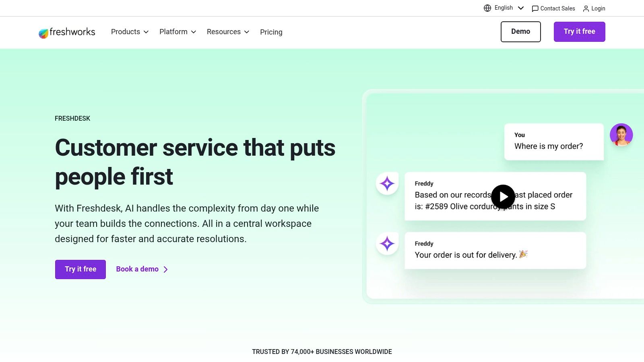Expand the Products menu
Image resolution: width=644 pixels, height=362 pixels.
click(x=129, y=32)
